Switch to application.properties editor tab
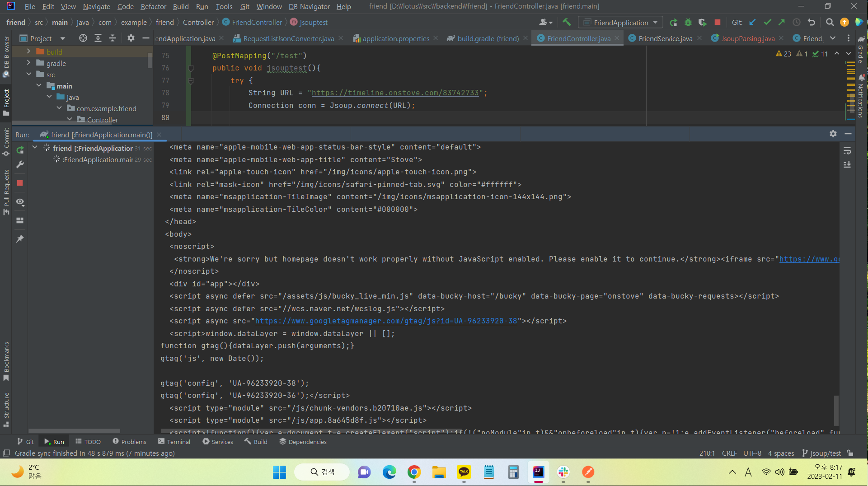The width and height of the screenshot is (868, 486). (x=391, y=38)
